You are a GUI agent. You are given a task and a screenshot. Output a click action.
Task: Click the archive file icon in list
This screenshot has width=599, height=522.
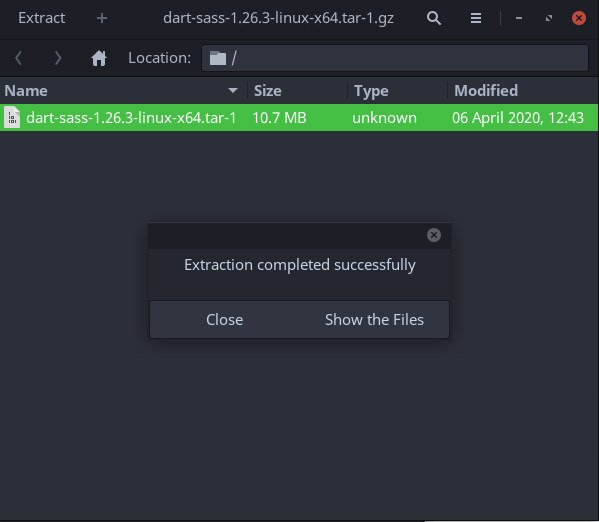coord(12,118)
